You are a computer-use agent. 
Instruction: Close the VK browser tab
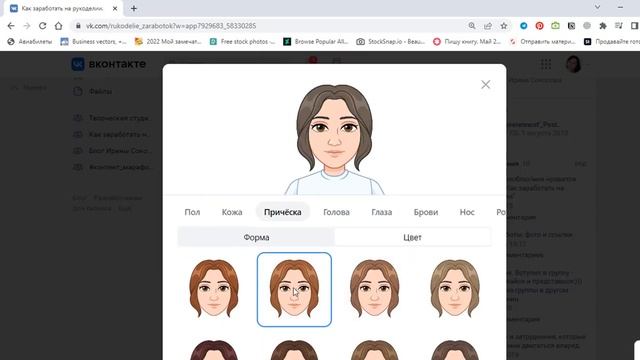coord(115,8)
